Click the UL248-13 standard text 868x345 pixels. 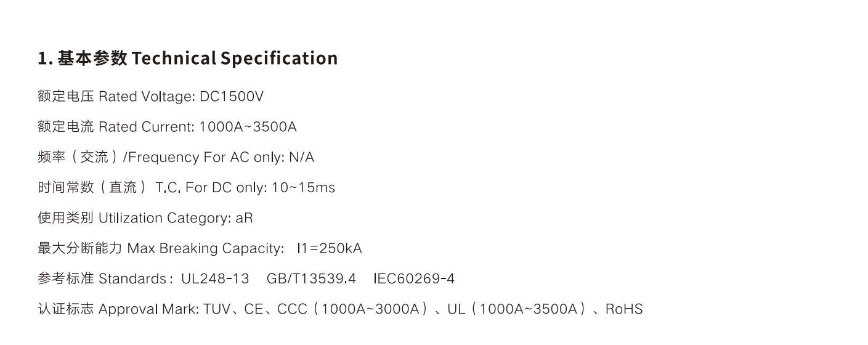pos(215,278)
